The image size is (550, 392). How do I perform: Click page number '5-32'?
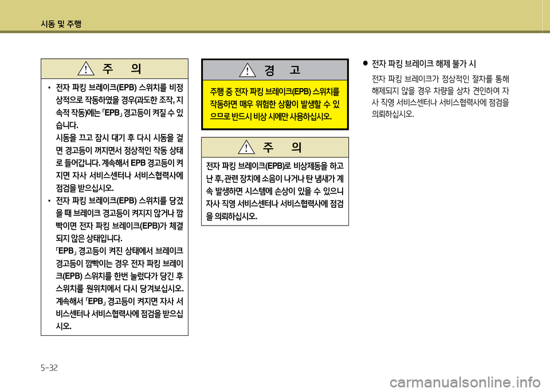pyautogui.click(x=49, y=368)
